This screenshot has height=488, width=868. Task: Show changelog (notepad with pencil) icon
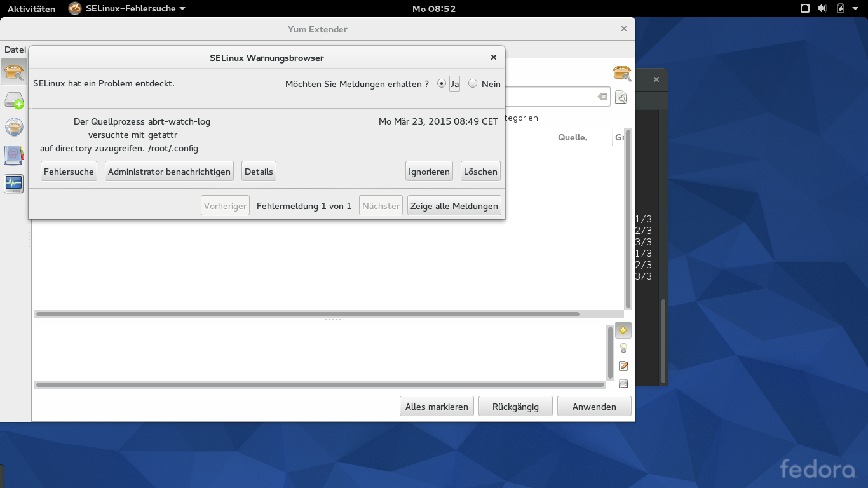(x=623, y=366)
